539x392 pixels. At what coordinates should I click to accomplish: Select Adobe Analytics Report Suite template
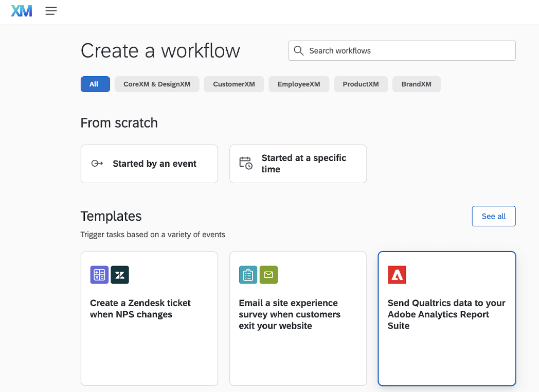tap(447, 319)
